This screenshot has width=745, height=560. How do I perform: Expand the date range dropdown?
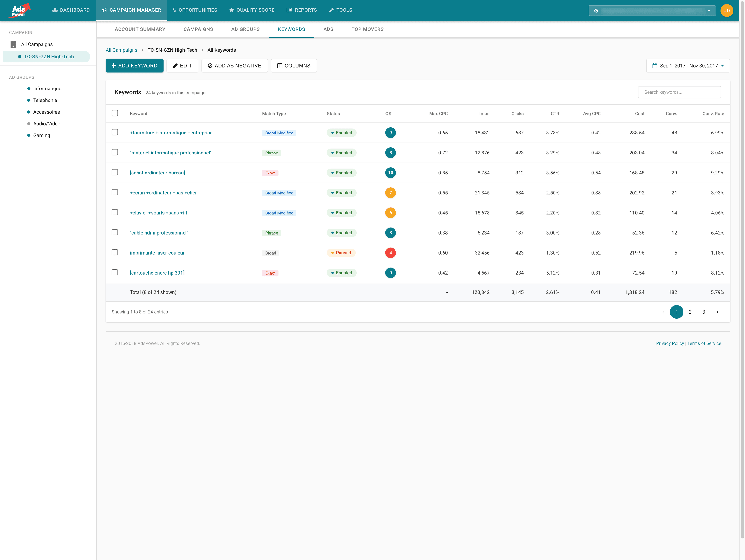click(723, 66)
